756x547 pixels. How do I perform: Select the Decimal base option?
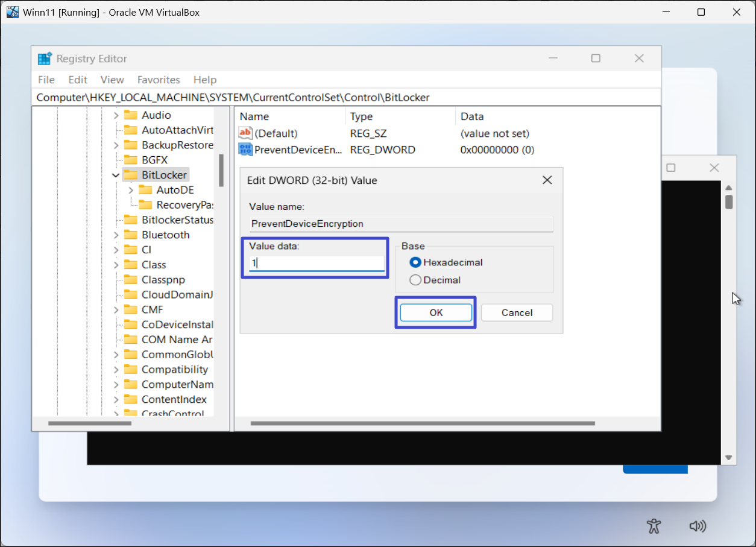point(415,280)
